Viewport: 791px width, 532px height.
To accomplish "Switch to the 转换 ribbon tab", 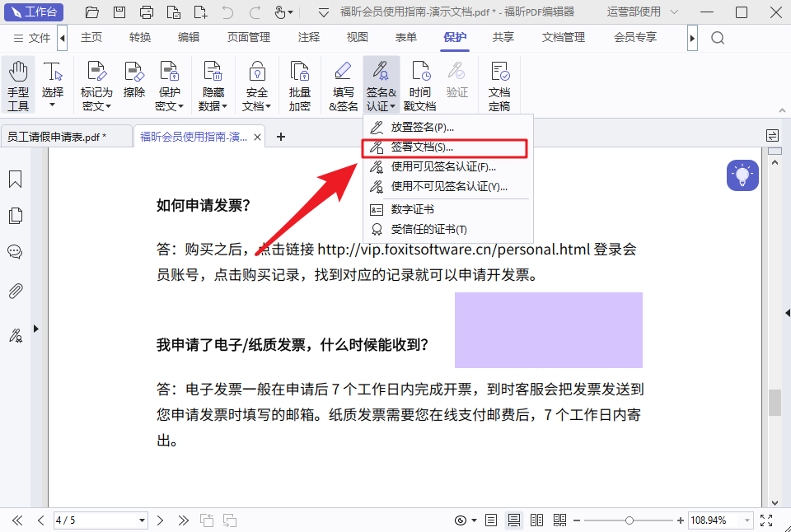I will click(x=140, y=37).
